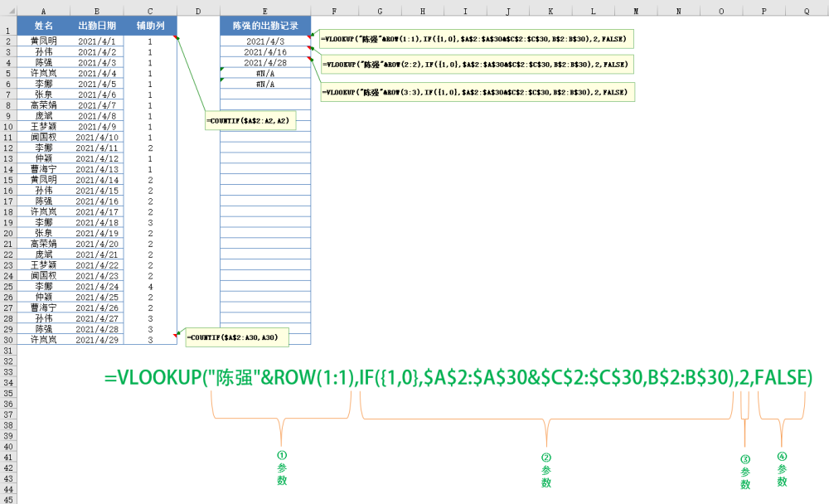Click the name cell beside 2021/4/29
This screenshot has width=829, height=504.
(x=43, y=340)
